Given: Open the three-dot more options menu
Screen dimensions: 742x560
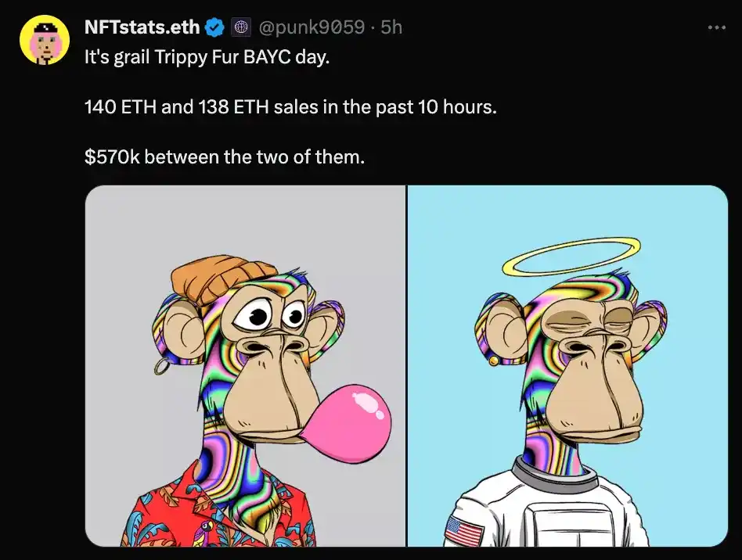Looking at the screenshot, I should [x=716, y=27].
